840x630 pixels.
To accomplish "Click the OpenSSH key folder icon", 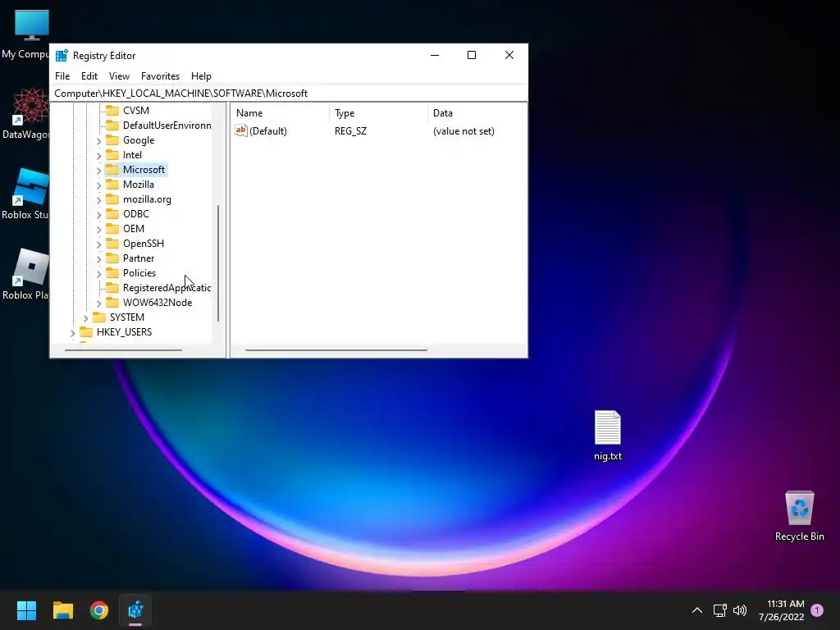I will 112,243.
